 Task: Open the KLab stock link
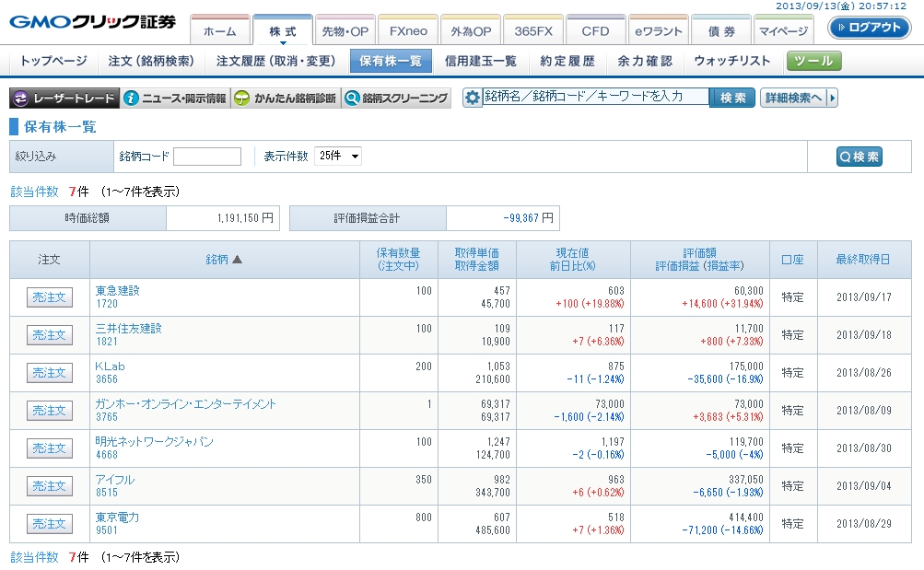[110, 366]
